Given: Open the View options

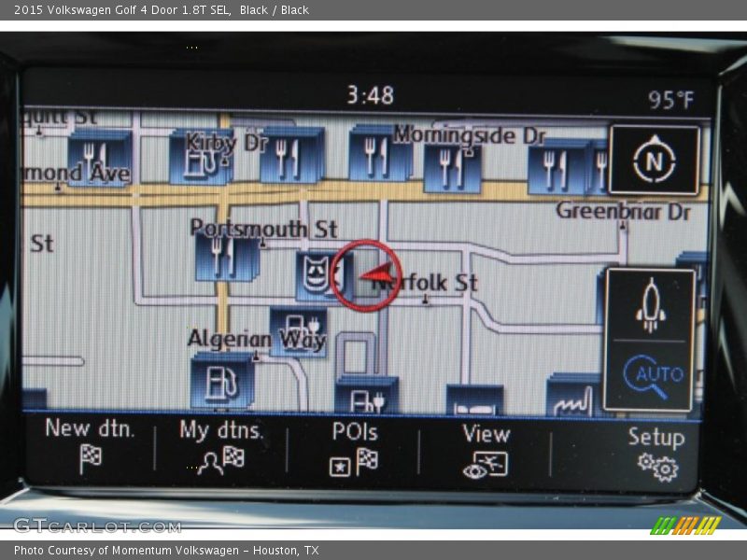Looking at the screenshot, I should coord(486,451).
